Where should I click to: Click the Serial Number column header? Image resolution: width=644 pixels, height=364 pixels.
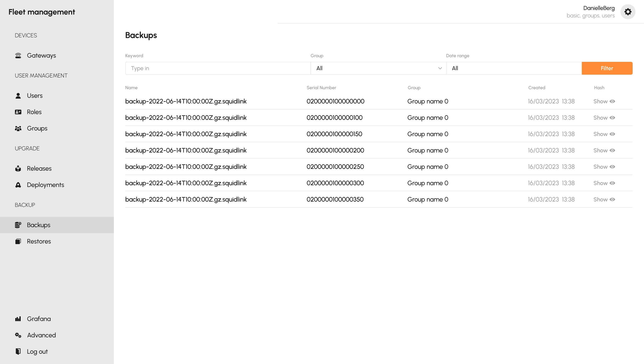click(321, 88)
